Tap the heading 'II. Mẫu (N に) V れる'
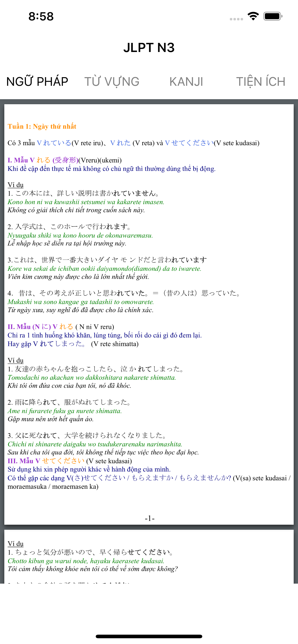298x644 pixels. (40, 327)
